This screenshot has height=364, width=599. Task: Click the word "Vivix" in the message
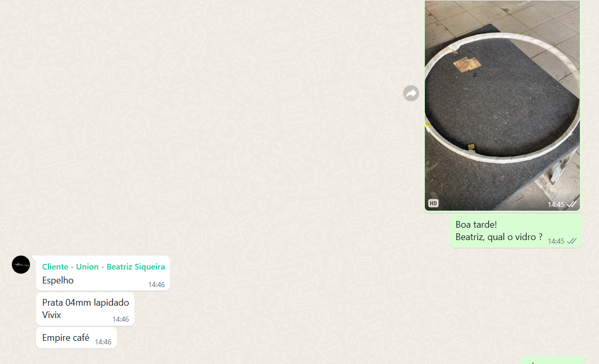pos(52,315)
